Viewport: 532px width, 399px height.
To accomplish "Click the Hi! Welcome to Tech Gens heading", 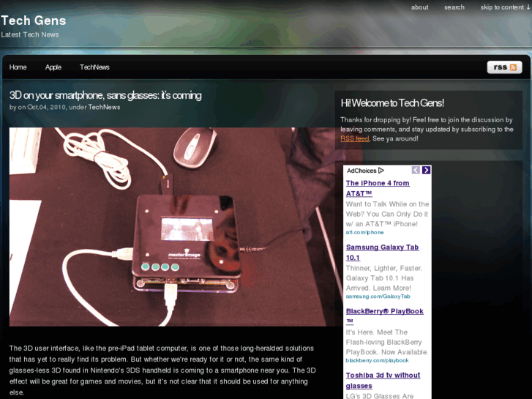I will tap(392, 103).
